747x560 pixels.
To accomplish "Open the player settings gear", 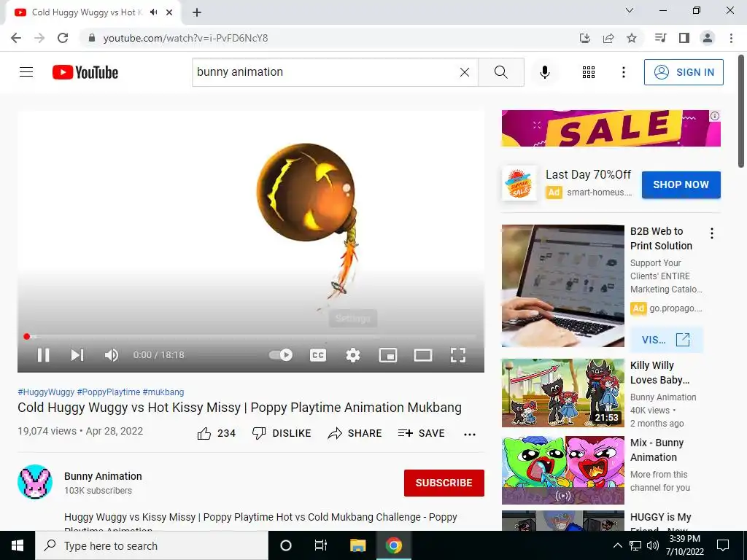I will pyautogui.click(x=353, y=355).
